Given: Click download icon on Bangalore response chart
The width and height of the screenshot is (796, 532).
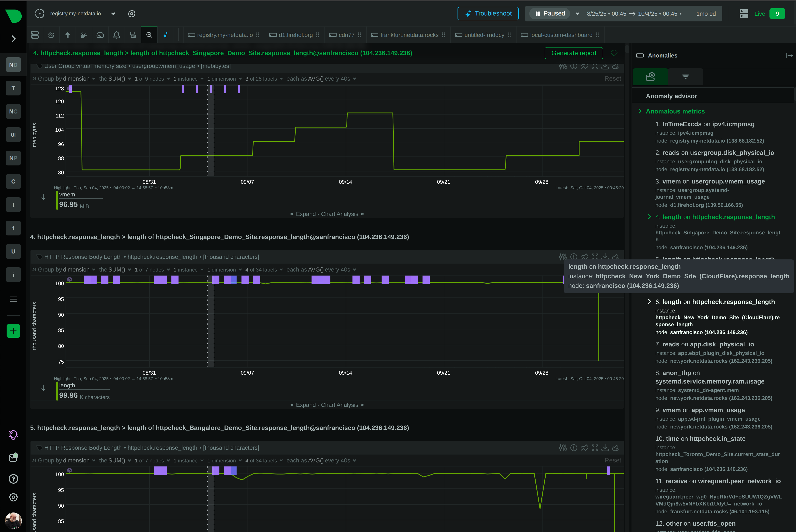Looking at the screenshot, I should click(605, 448).
